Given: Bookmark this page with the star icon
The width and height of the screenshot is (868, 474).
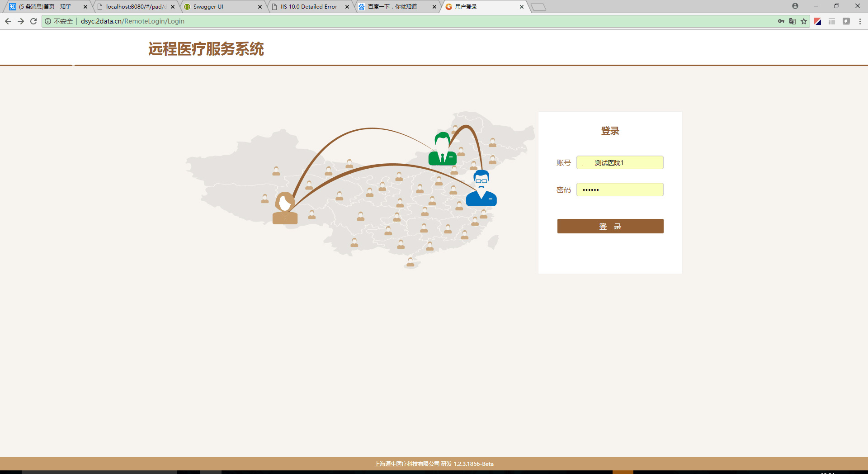Looking at the screenshot, I should click(804, 21).
